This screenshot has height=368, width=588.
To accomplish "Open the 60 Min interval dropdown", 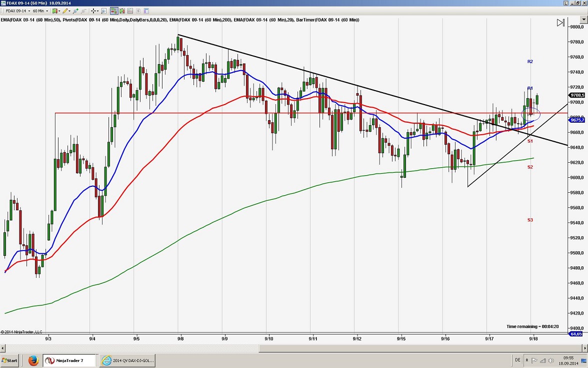I will pyautogui.click(x=47, y=11).
